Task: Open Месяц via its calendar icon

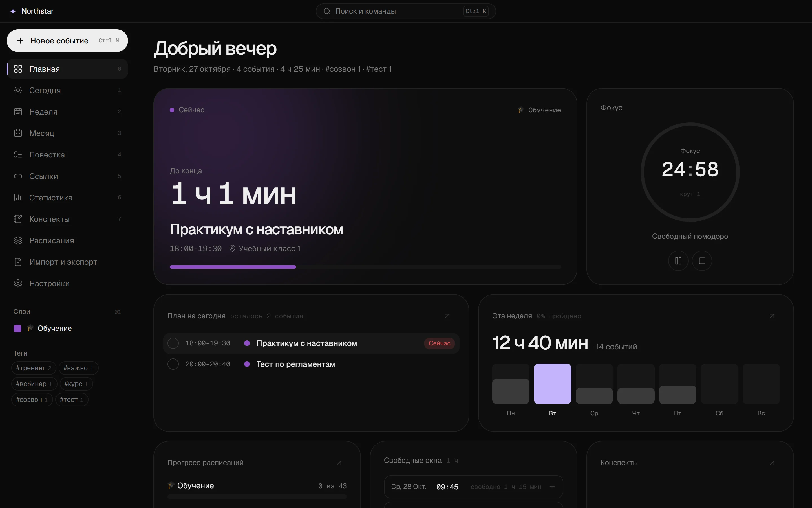Action: (x=18, y=133)
